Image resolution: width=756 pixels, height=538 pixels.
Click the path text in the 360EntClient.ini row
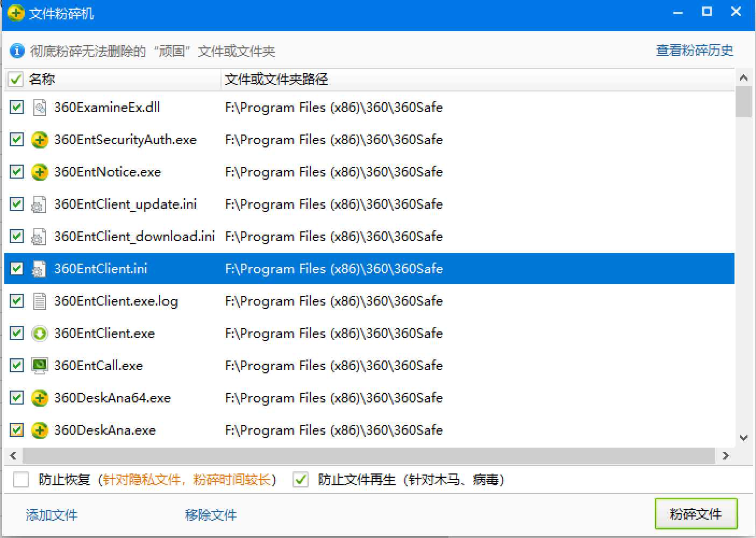334,269
